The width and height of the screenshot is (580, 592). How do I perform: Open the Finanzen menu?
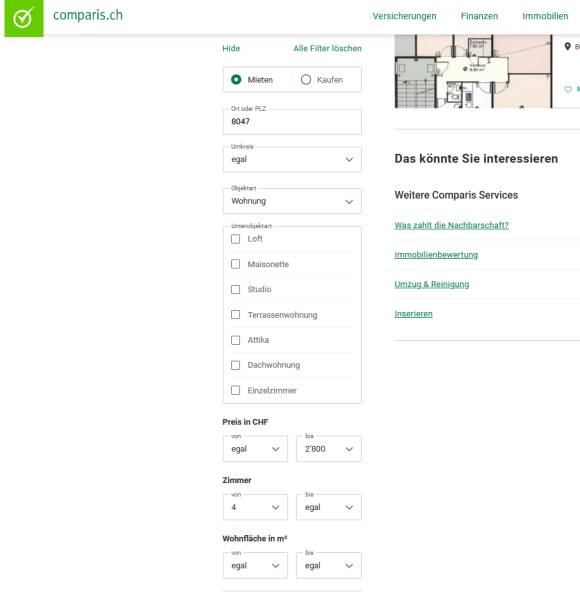[479, 16]
